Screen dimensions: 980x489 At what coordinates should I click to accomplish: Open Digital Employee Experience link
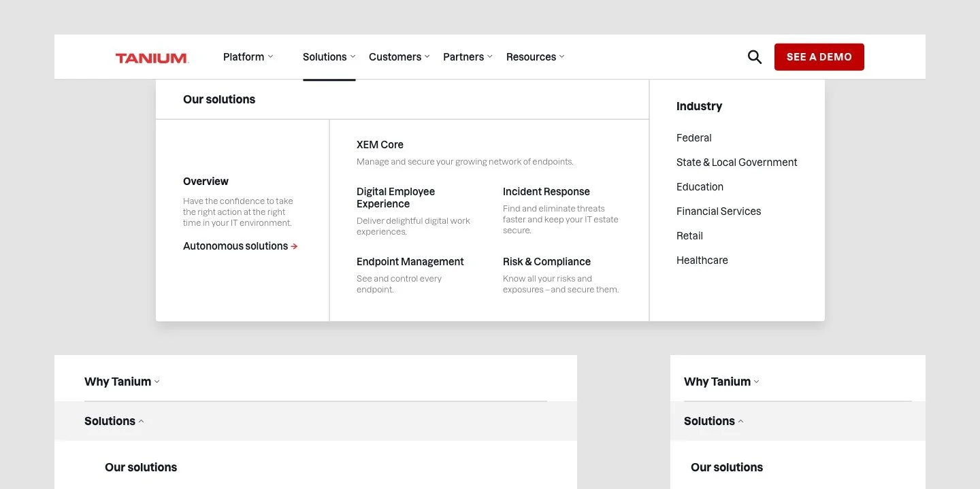pyautogui.click(x=395, y=198)
